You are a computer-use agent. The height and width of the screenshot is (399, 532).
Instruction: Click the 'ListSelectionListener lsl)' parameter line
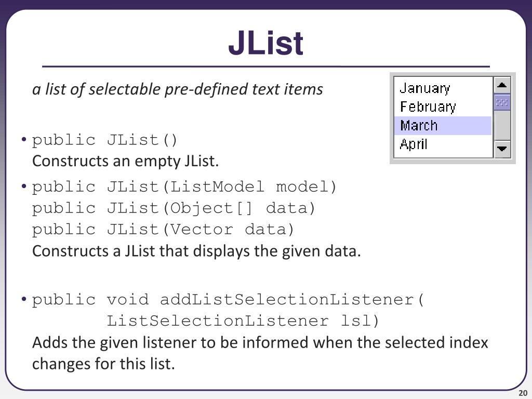[243, 321]
